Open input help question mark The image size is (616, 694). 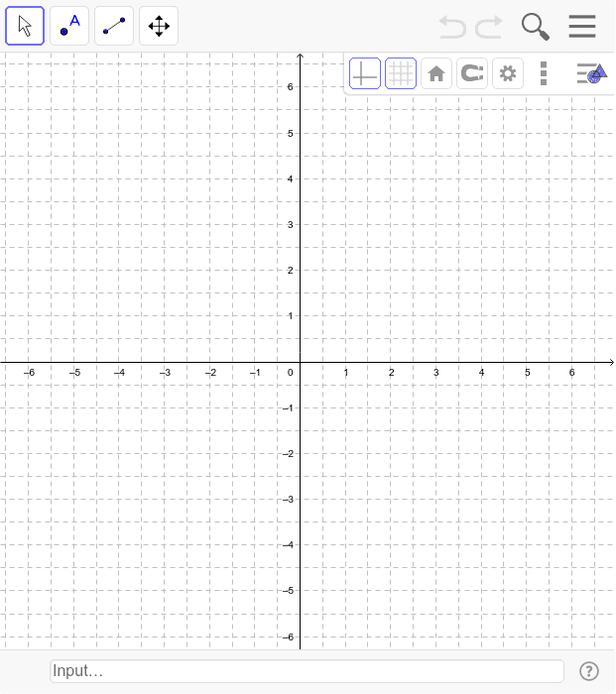coord(589,671)
